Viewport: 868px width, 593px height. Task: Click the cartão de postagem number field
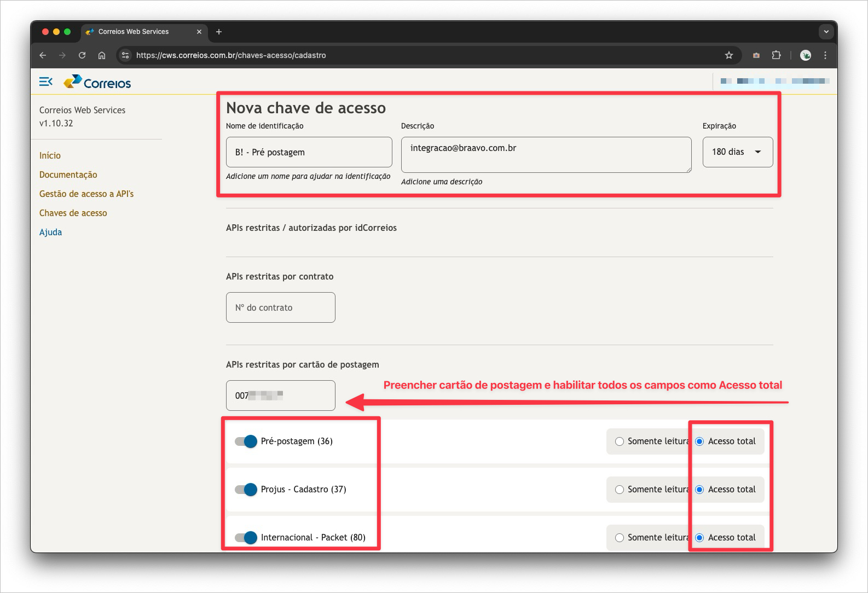pos(281,396)
